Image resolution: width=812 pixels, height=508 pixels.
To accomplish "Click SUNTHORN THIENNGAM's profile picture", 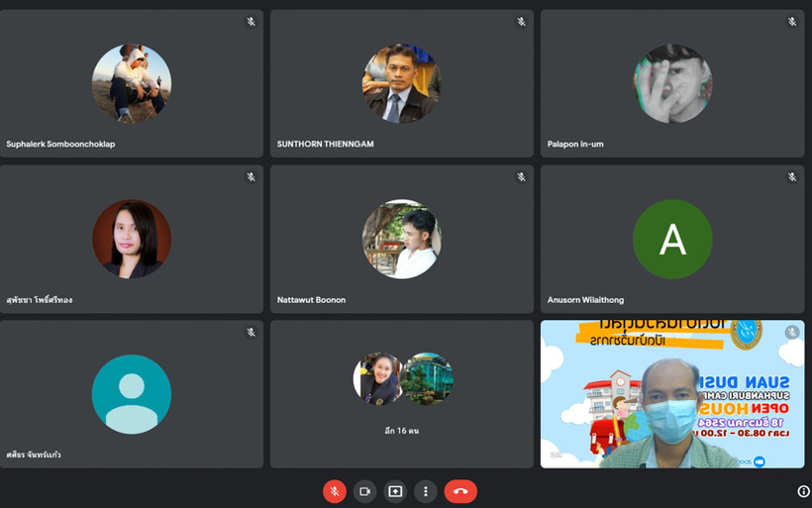I will pos(402,83).
